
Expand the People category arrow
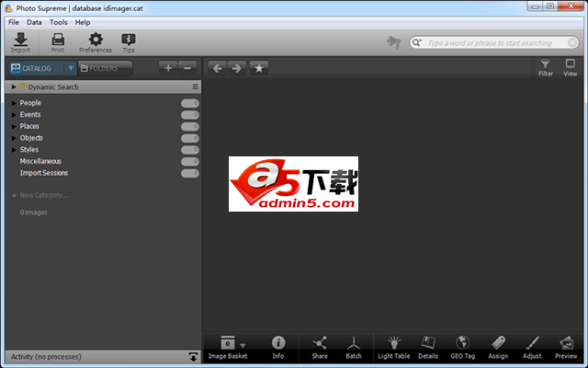(14, 103)
